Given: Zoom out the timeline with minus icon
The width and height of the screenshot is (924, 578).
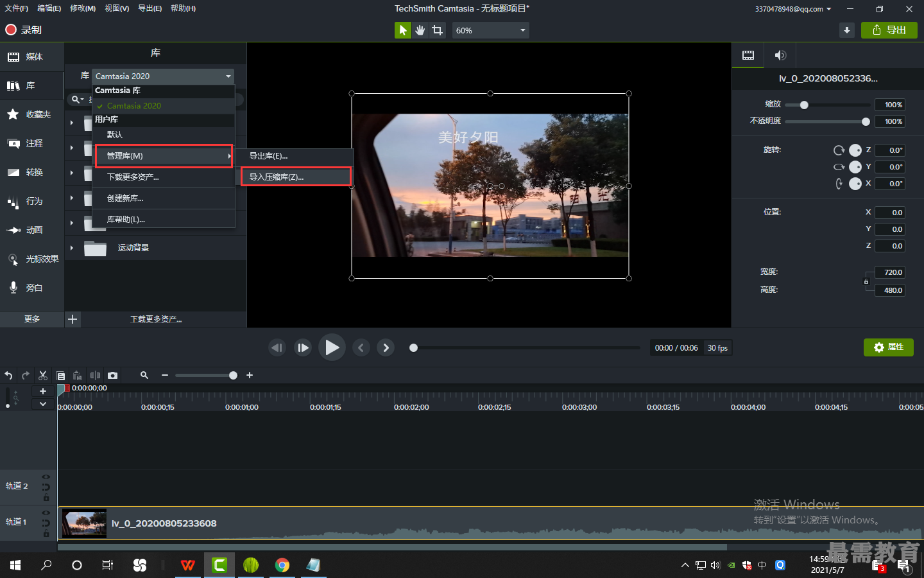Looking at the screenshot, I should coord(165,375).
